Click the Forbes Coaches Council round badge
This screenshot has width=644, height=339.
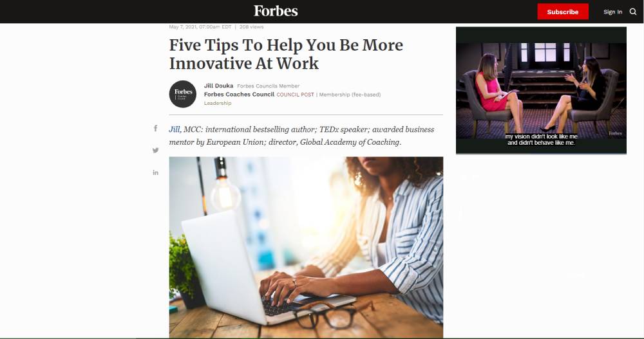[x=183, y=94]
